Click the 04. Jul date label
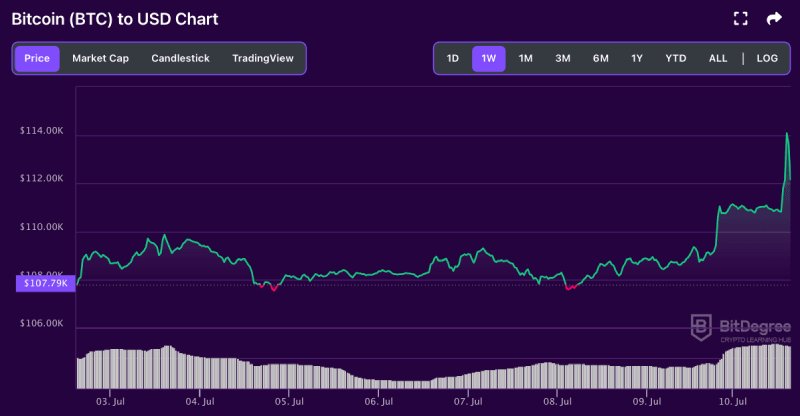The width and height of the screenshot is (800, 416). 199,402
